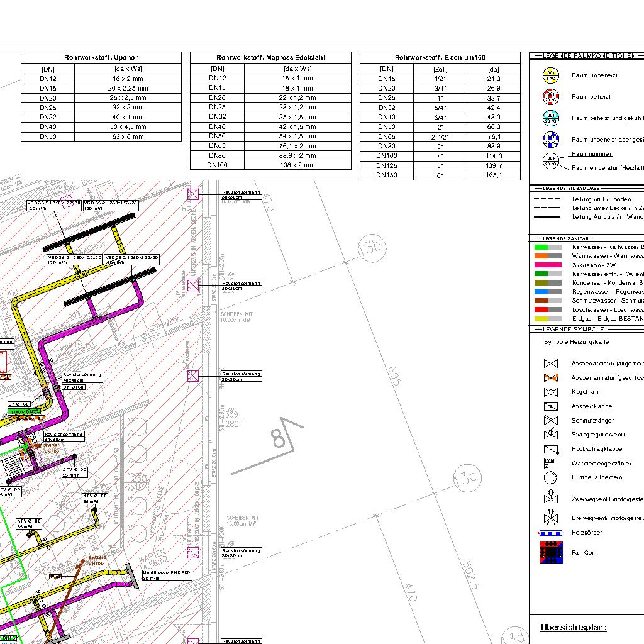
Task: Click the yellow 'Raum unbeheizt' room marker
Action: 551,75
